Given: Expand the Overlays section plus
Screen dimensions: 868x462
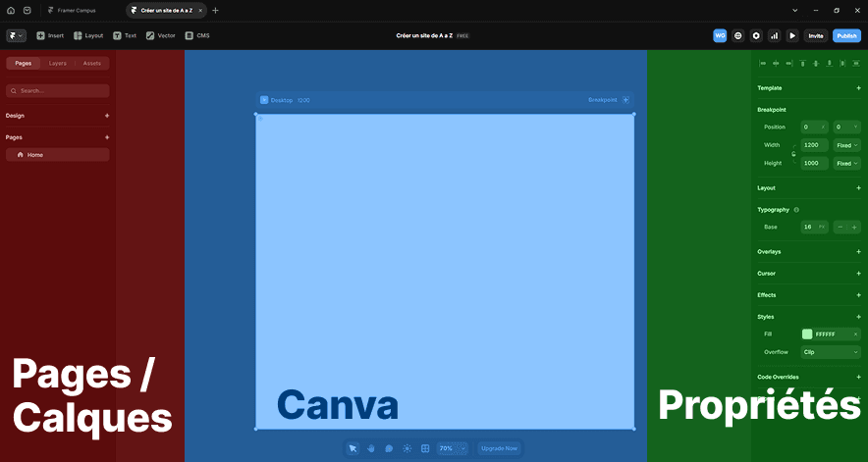Looking at the screenshot, I should tap(858, 252).
